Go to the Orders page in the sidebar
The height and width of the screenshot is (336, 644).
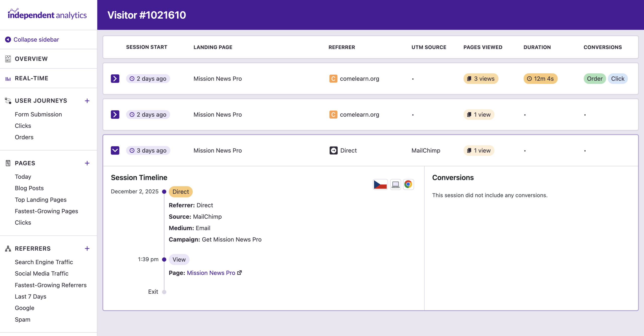click(x=24, y=137)
